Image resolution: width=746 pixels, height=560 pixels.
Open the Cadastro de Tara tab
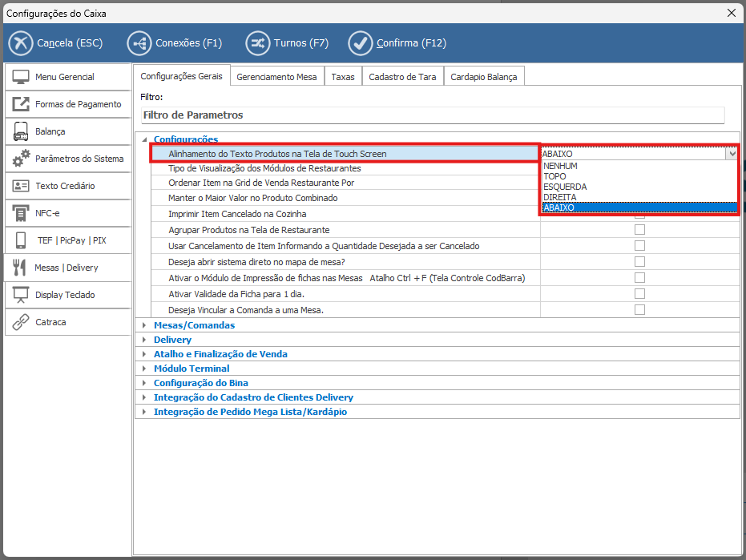[402, 77]
